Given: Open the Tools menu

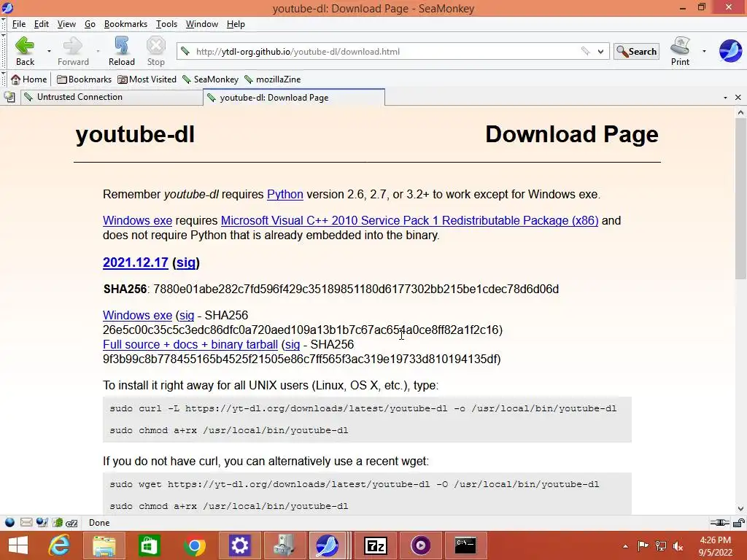Looking at the screenshot, I should pos(166,24).
